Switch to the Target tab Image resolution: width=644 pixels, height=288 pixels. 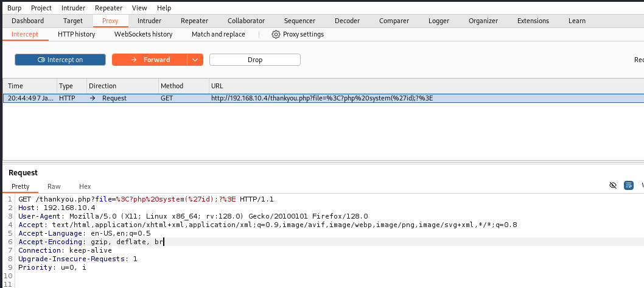pyautogui.click(x=72, y=21)
